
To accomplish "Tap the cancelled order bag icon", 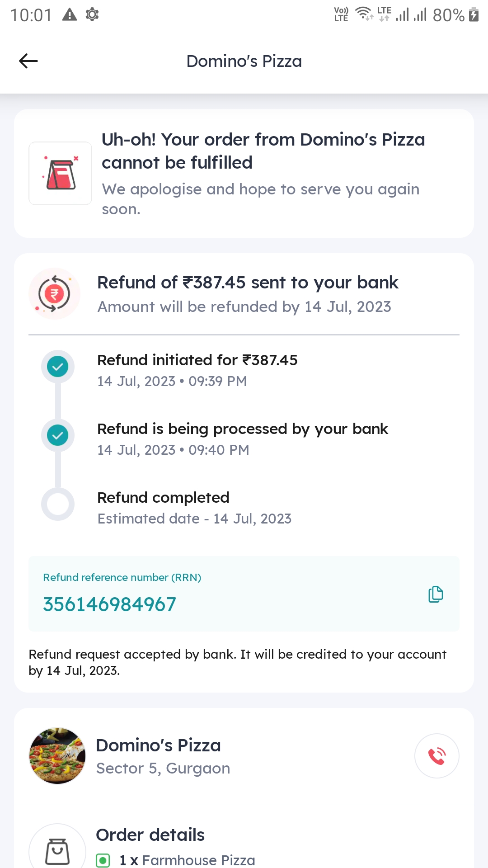I will (x=60, y=173).
